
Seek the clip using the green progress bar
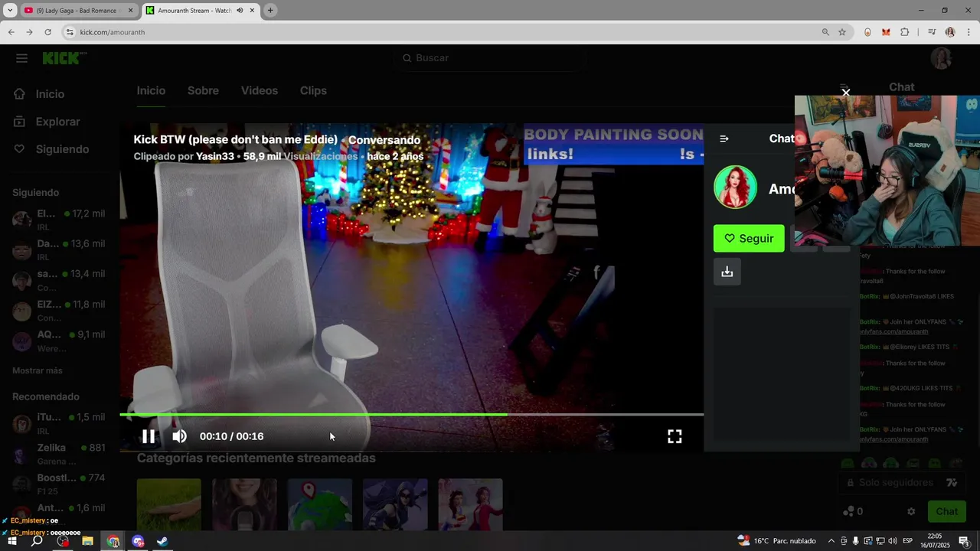click(x=412, y=415)
